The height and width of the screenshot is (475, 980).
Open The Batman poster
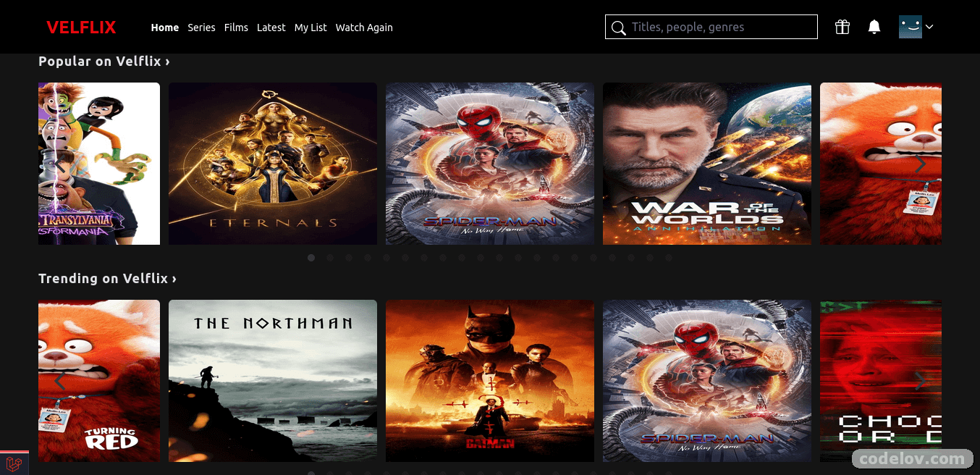point(490,381)
